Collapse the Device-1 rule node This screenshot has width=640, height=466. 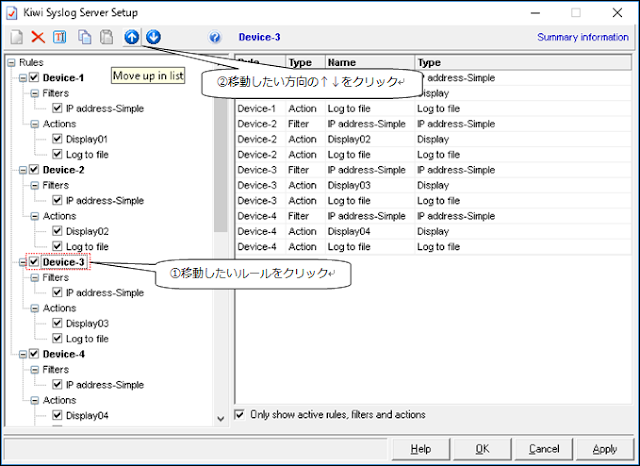(23, 78)
